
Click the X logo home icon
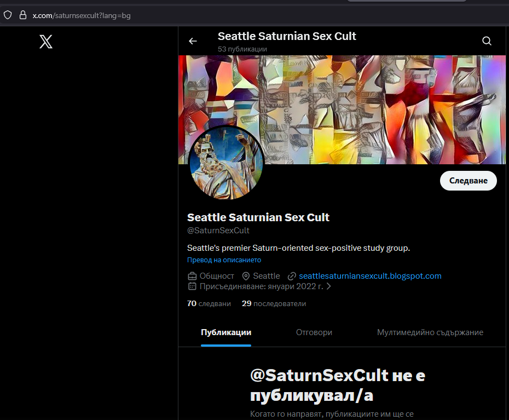[46, 42]
